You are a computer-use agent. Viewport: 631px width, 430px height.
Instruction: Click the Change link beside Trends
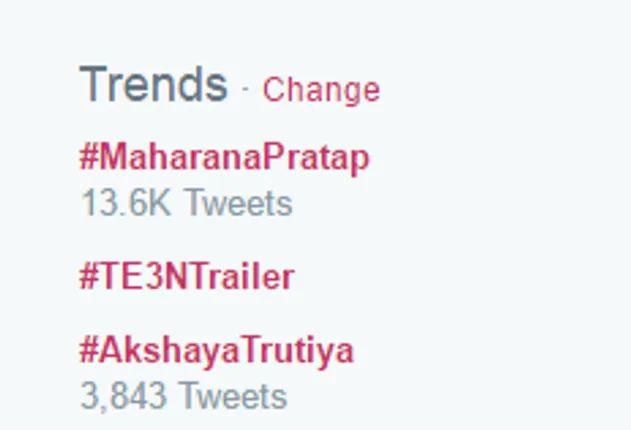pos(321,90)
